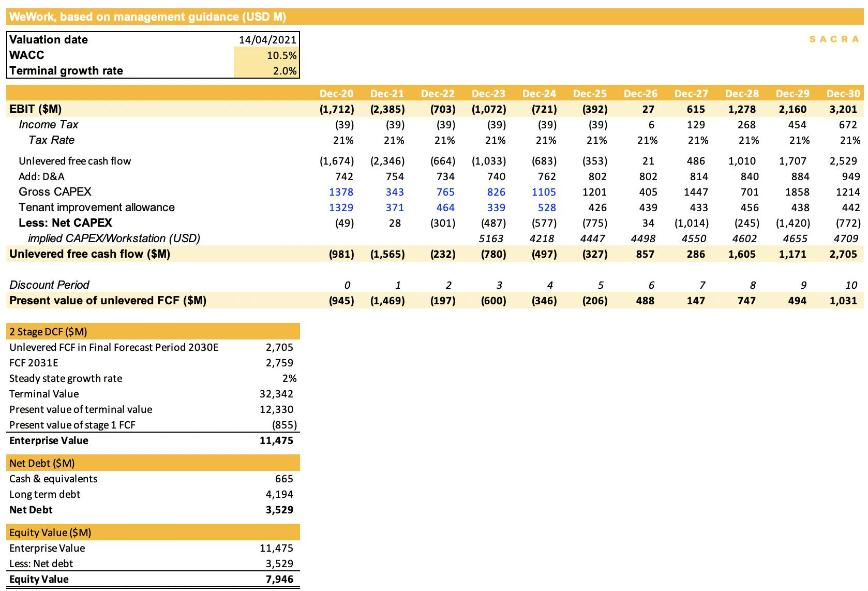The height and width of the screenshot is (591, 868).
Task: Select the Dec-30 column header
Action: [x=843, y=94]
